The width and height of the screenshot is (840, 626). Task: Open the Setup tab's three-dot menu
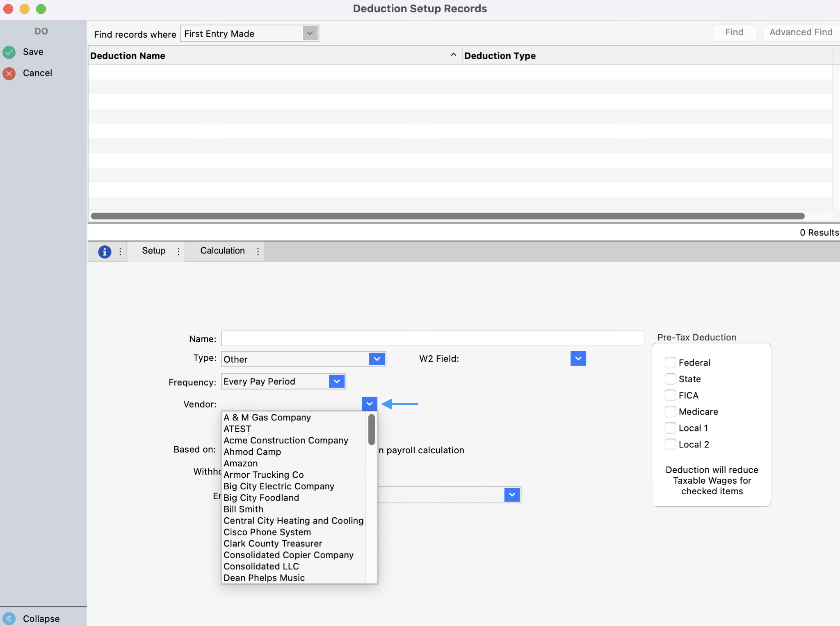178,251
